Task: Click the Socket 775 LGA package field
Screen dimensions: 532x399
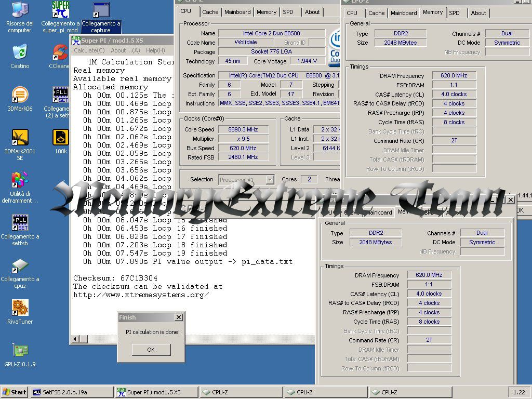Action: 271,51
